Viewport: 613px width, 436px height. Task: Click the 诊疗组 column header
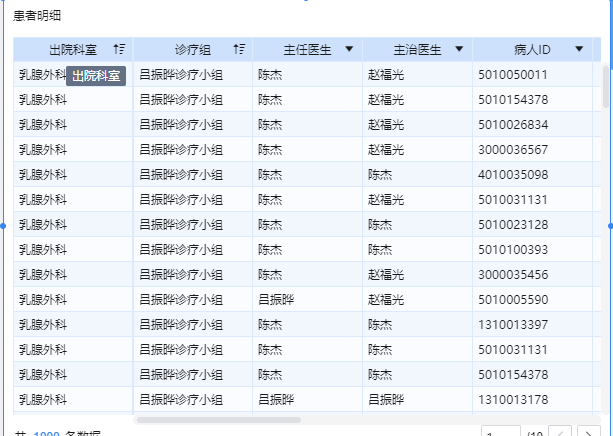pyautogui.click(x=193, y=50)
